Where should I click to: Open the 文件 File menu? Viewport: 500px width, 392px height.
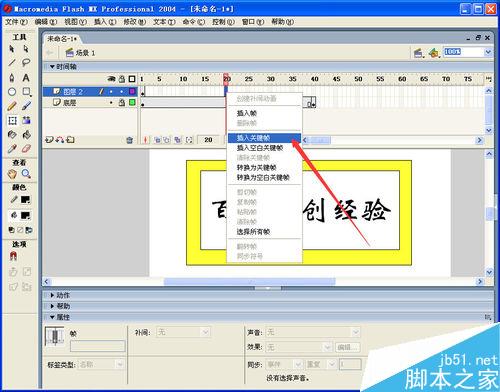16,22
